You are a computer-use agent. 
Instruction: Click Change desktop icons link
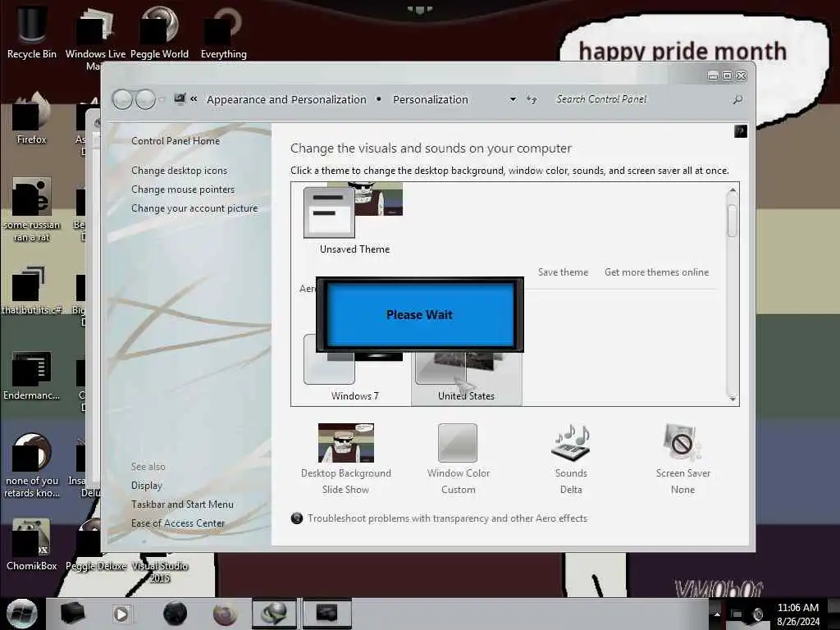coord(179,171)
